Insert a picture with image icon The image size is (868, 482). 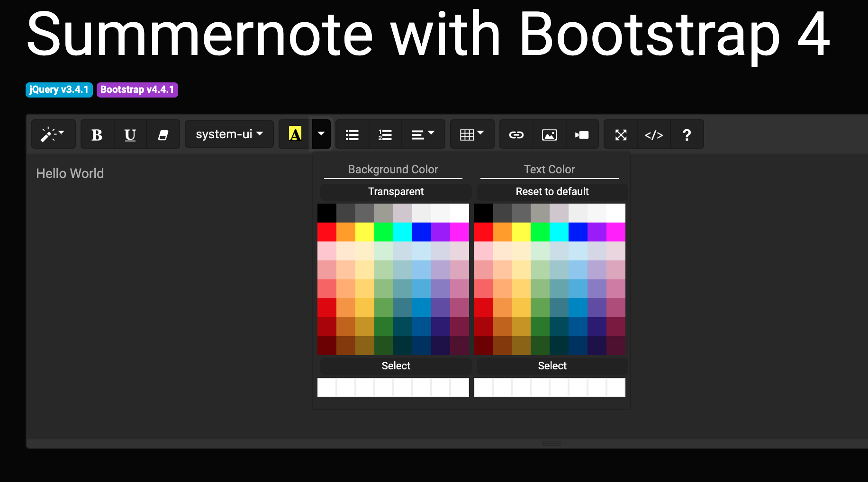pos(549,134)
